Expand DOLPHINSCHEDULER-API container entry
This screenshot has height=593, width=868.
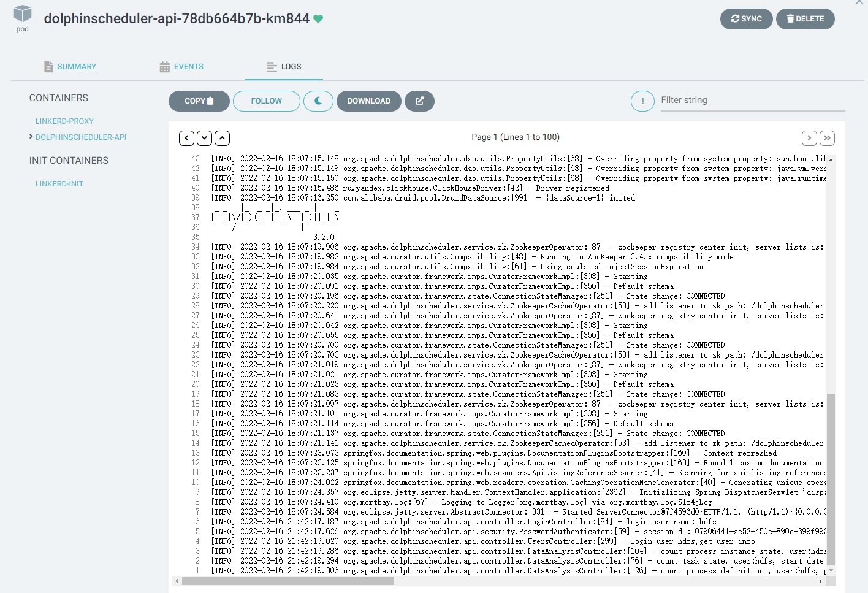pos(80,137)
